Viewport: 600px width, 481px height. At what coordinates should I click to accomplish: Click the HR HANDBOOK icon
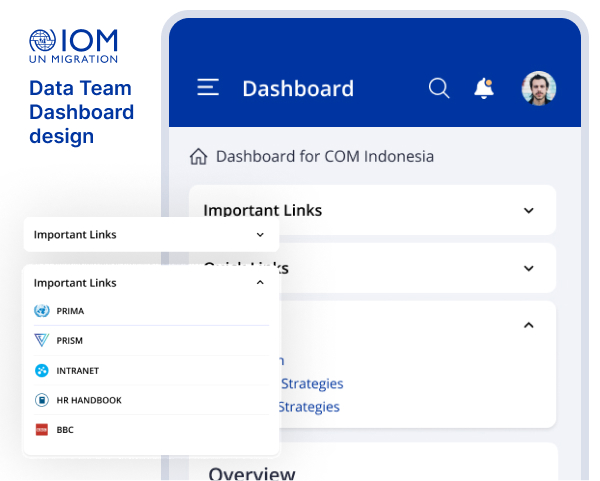41,400
